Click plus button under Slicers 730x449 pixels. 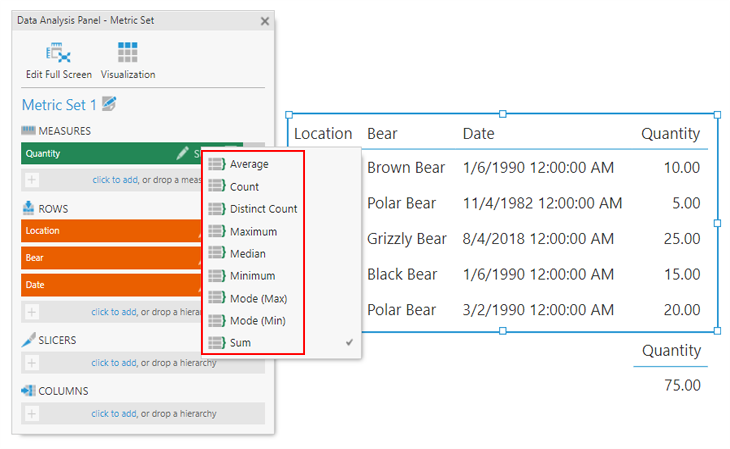coord(32,363)
